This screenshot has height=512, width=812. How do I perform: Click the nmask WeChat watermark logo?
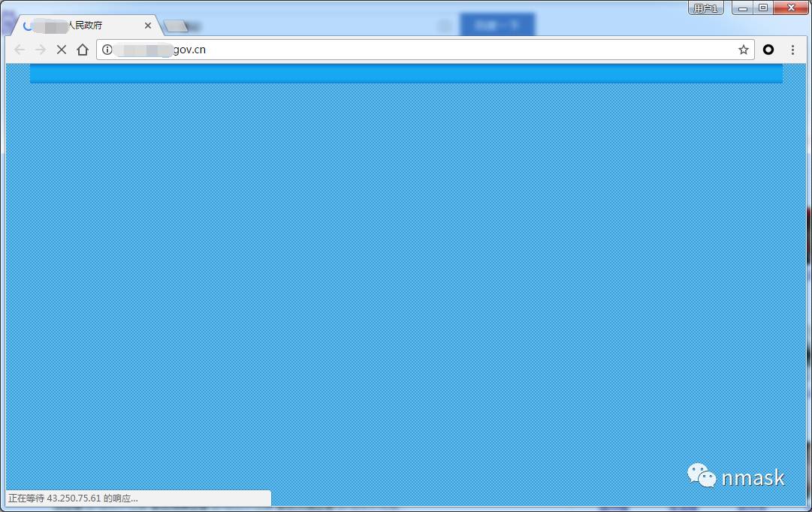[x=701, y=475]
